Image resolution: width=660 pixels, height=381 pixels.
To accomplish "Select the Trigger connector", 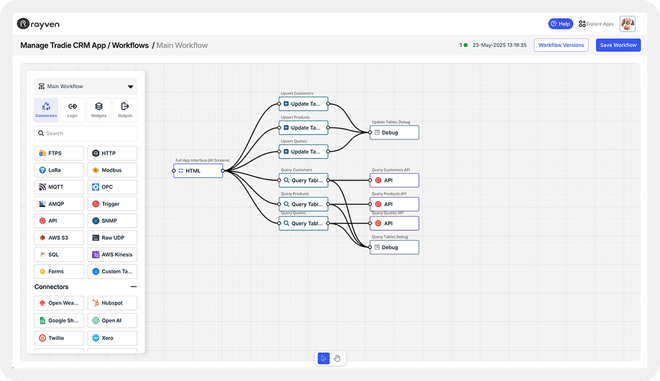I will [112, 204].
